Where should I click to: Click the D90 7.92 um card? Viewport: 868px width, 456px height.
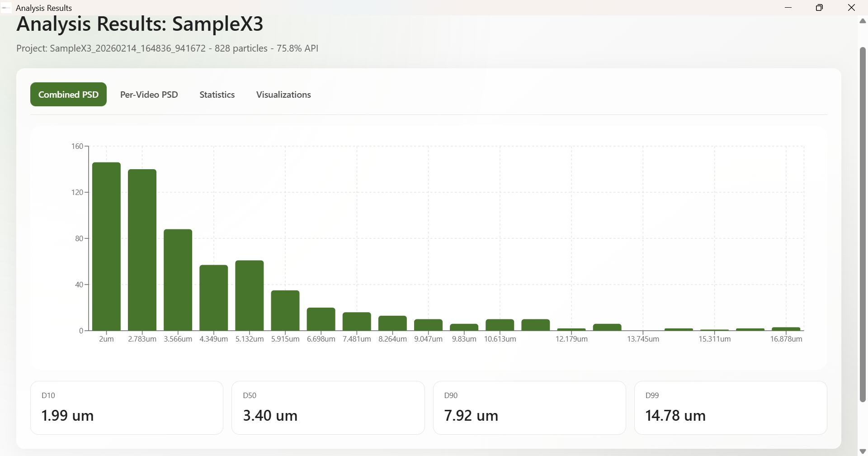(529, 408)
